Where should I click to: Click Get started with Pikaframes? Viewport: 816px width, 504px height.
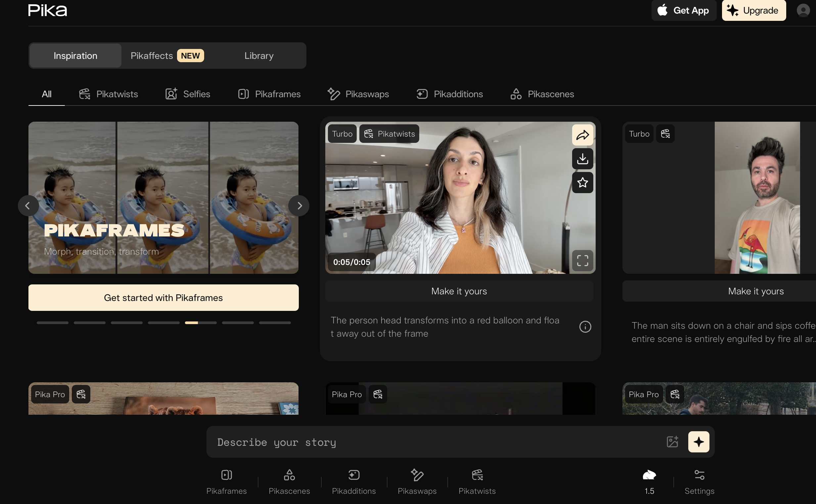163,298
